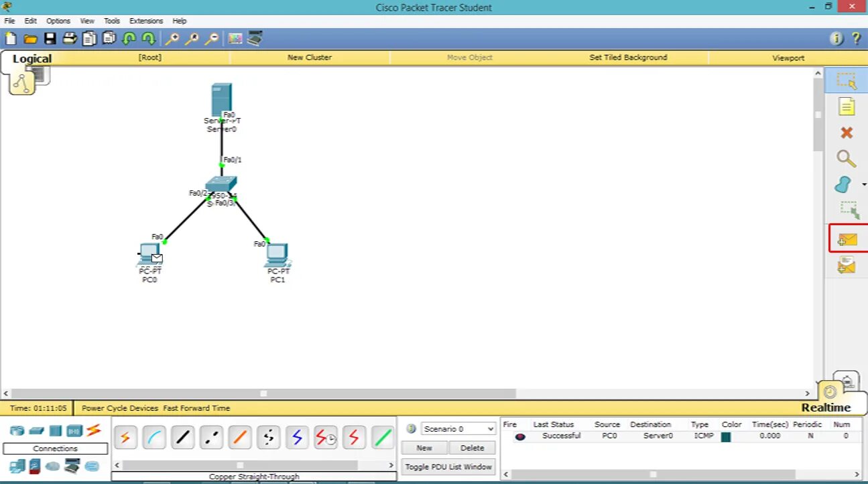Open the Edit menu

(30, 21)
